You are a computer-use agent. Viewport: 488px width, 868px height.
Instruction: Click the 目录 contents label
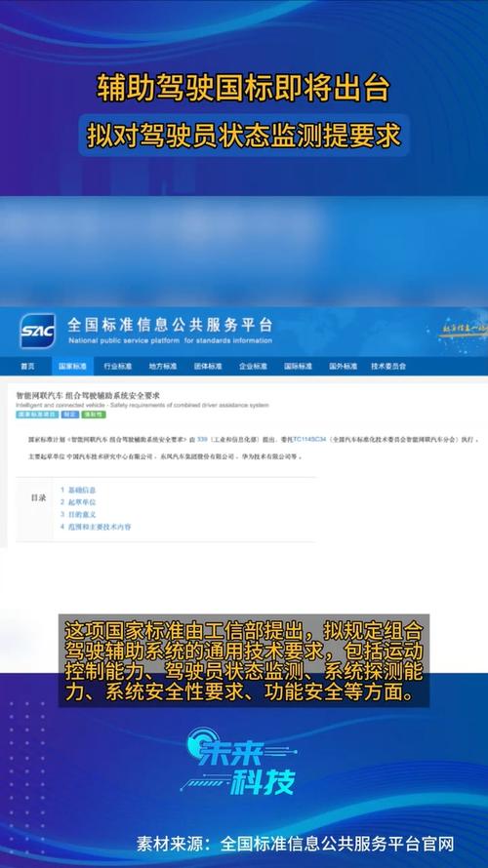pos(38,497)
